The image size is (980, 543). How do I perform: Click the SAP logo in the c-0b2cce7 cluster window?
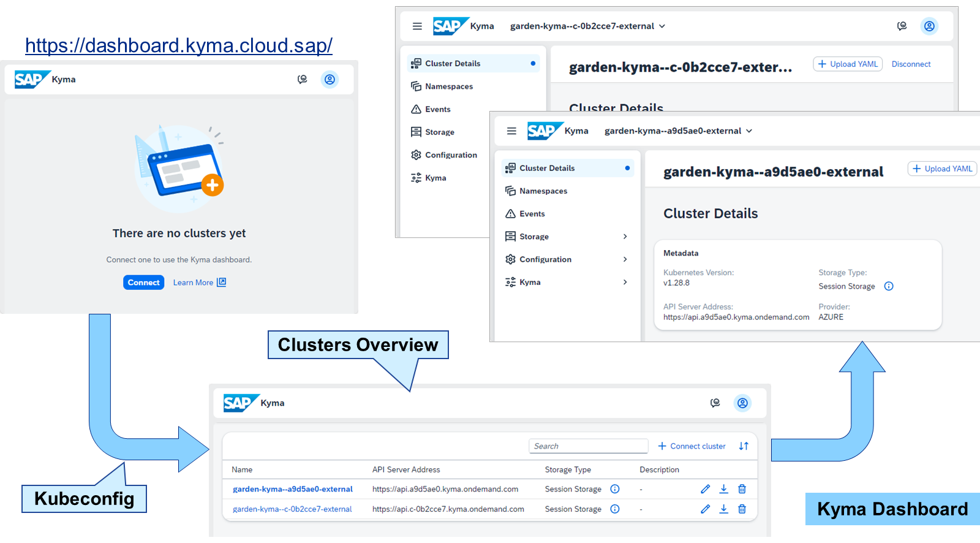coord(450,26)
